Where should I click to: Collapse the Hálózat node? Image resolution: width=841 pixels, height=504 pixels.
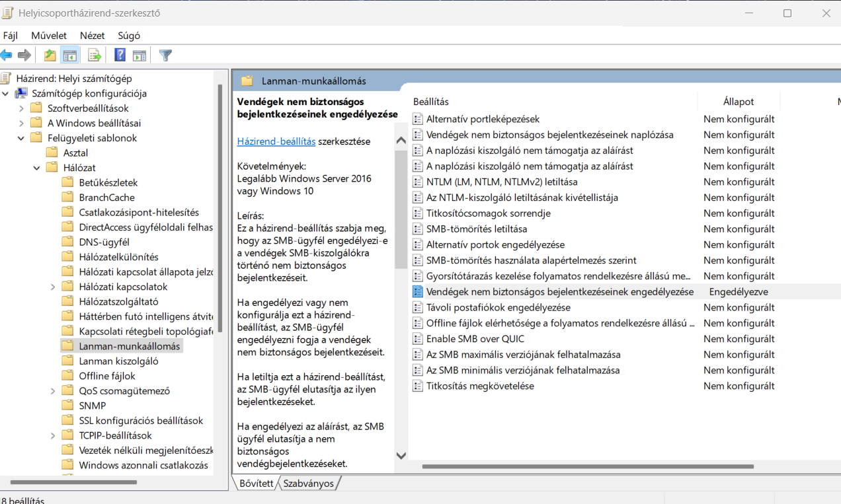pos(37,168)
